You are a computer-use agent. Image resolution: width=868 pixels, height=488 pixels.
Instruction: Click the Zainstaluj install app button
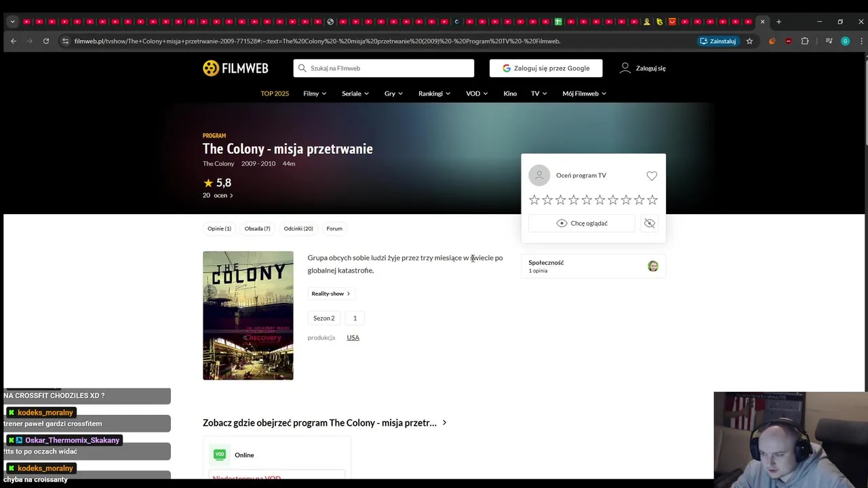point(718,41)
